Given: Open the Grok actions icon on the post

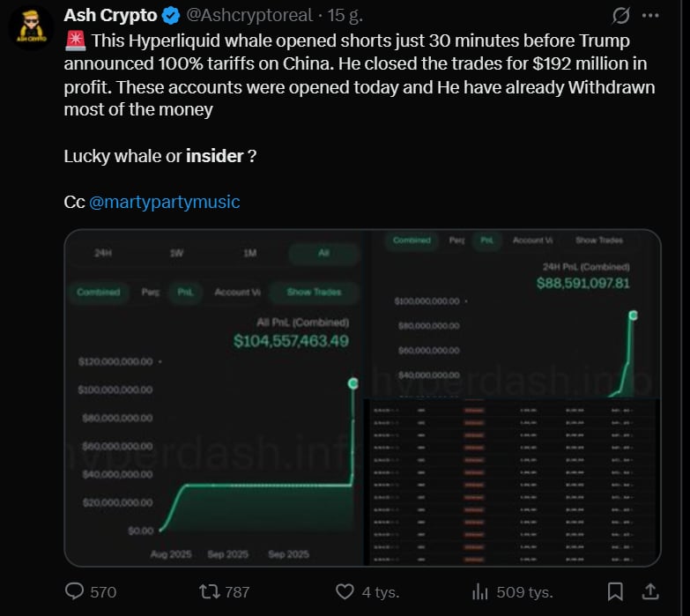Looking at the screenshot, I should tap(620, 16).
